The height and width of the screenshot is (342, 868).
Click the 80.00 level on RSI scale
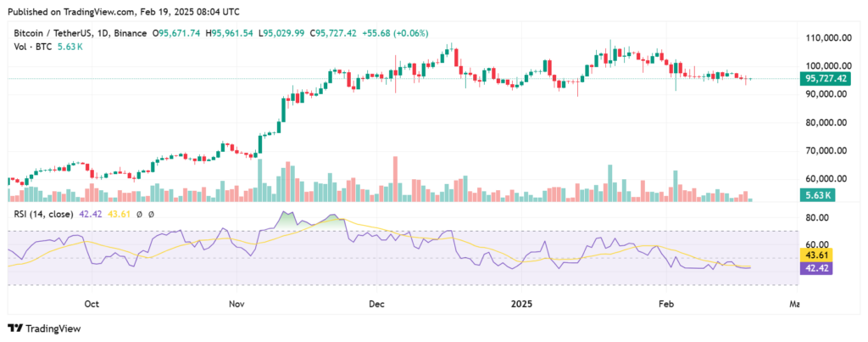click(x=815, y=217)
